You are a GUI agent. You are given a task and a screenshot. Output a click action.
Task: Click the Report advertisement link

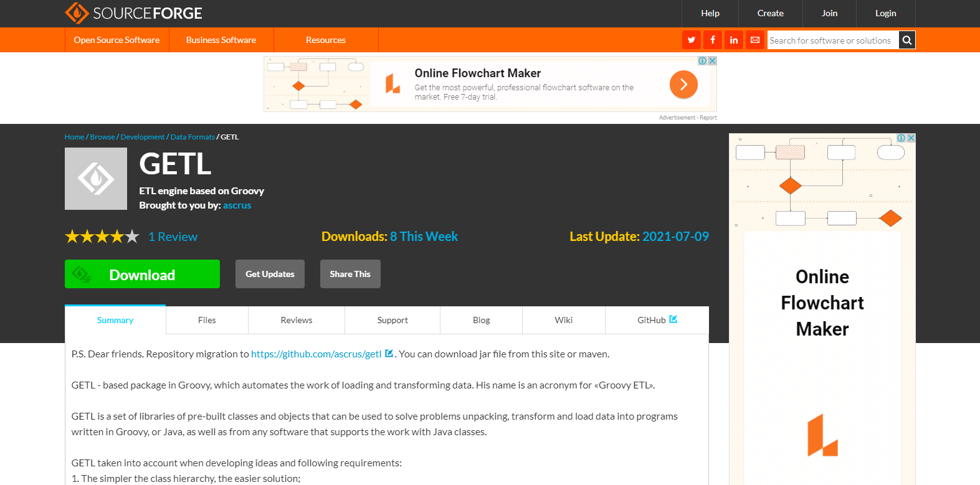708,118
